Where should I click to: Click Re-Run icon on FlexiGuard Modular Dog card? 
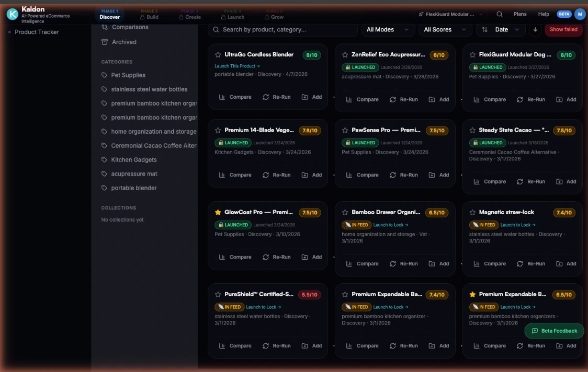coord(520,100)
